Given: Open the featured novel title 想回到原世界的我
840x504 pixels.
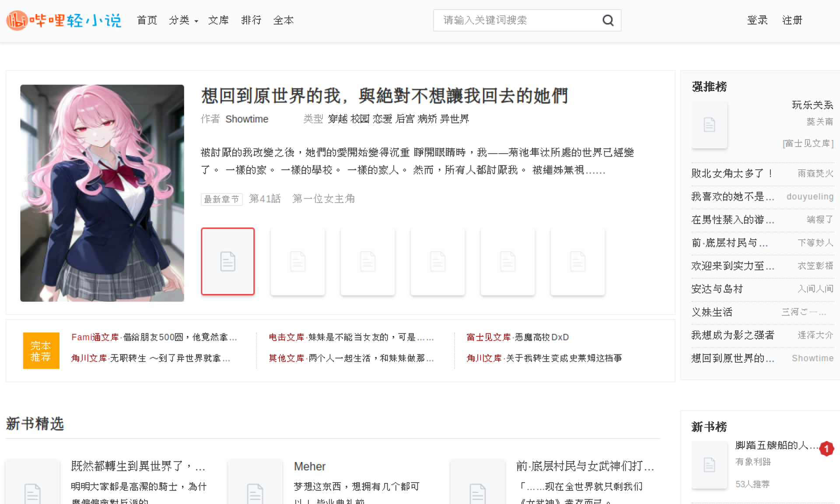Looking at the screenshot, I should coord(385,95).
